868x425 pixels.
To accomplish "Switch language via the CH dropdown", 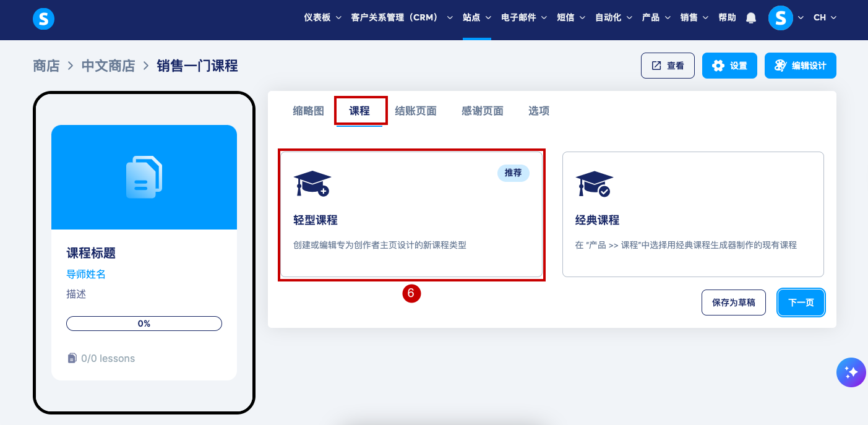I will point(825,17).
